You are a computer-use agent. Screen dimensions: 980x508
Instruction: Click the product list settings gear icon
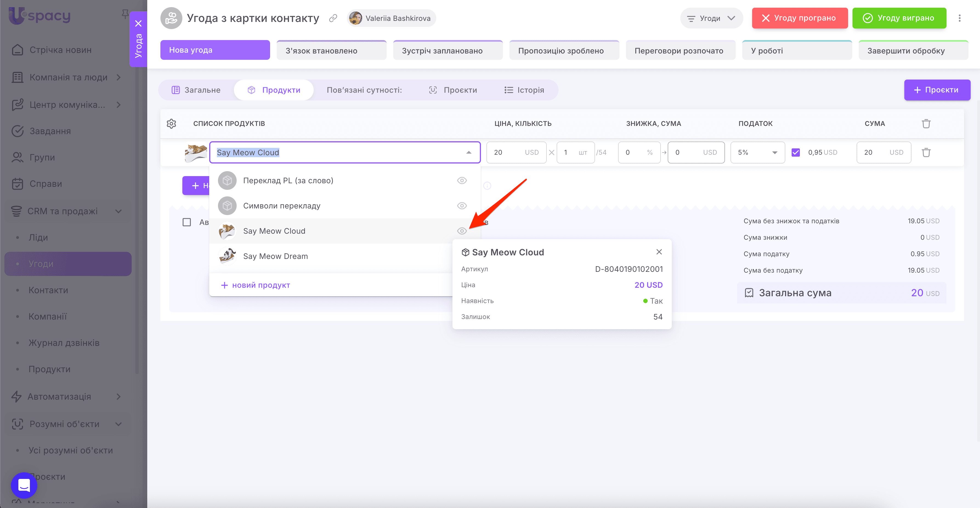[x=171, y=124]
